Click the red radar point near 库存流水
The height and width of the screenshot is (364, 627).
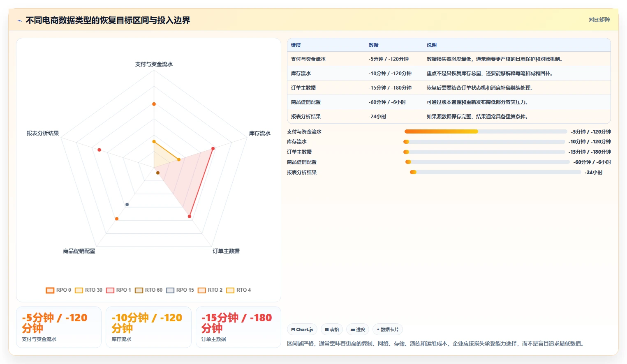pyautogui.click(x=213, y=148)
